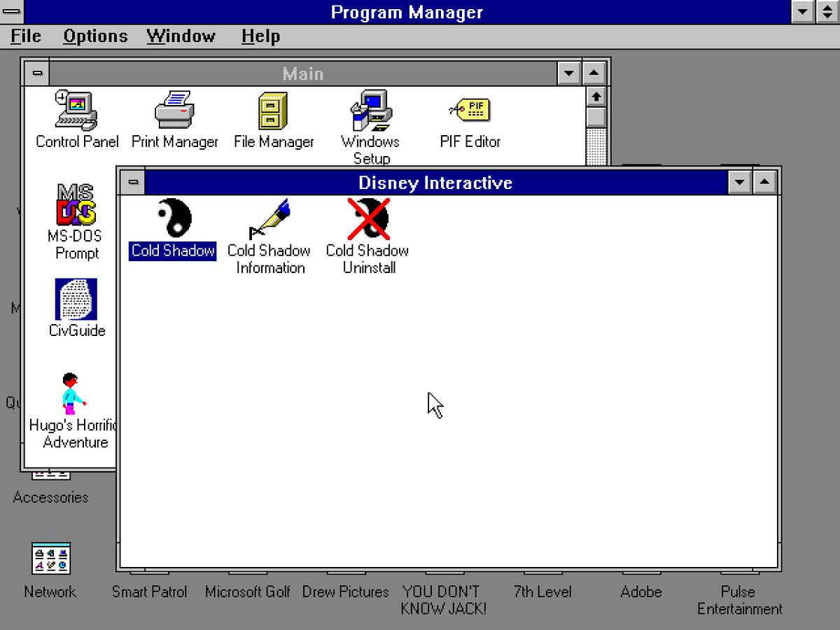
Task: Minimize the Program Manager window
Action: (803, 12)
